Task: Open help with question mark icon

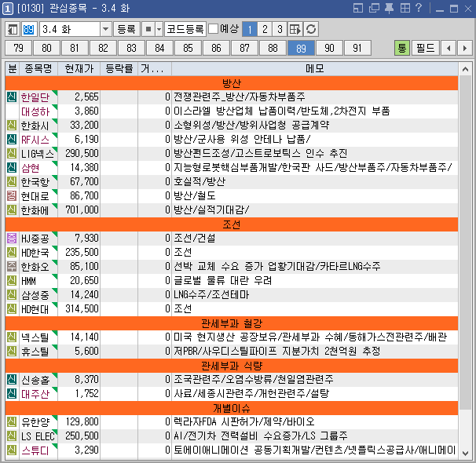Action: 419,8
